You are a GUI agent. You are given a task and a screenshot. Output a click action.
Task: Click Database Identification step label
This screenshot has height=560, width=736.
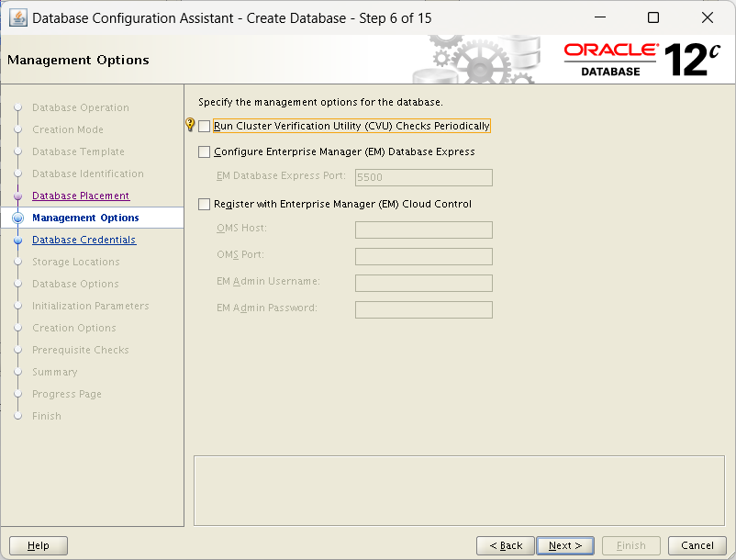(x=88, y=174)
